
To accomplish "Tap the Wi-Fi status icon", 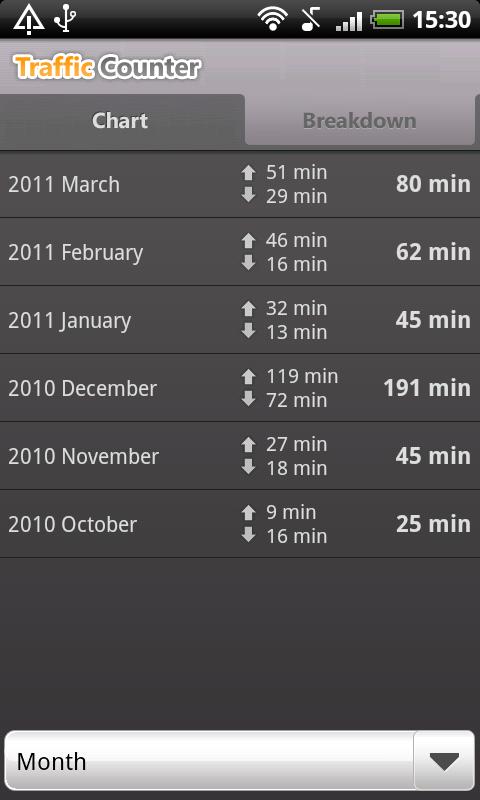I will pyautogui.click(x=272, y=19).
